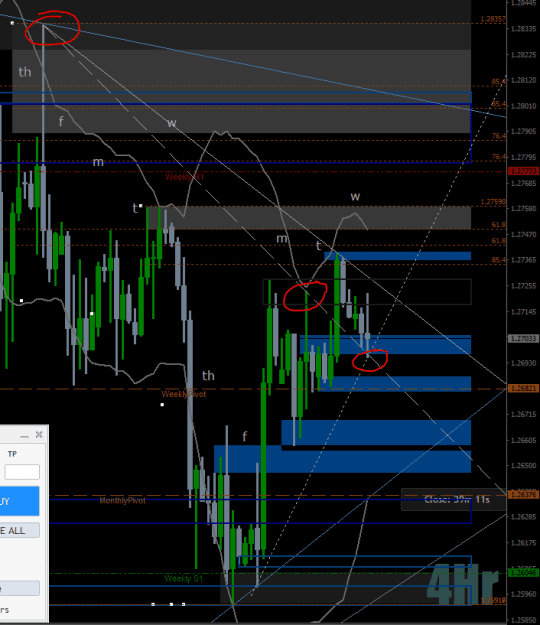540x625 pixels.
Task: Click price scale value 1.27580
Action: [x=524, y=208]
